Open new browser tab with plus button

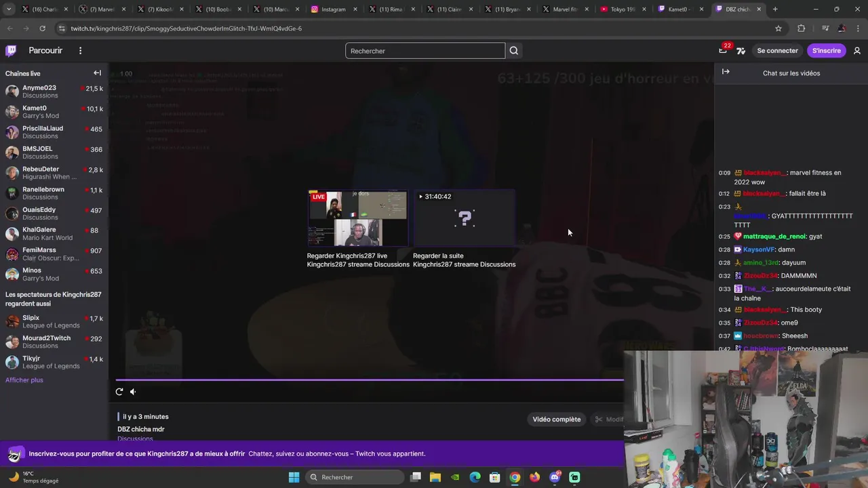click(775, 9)
